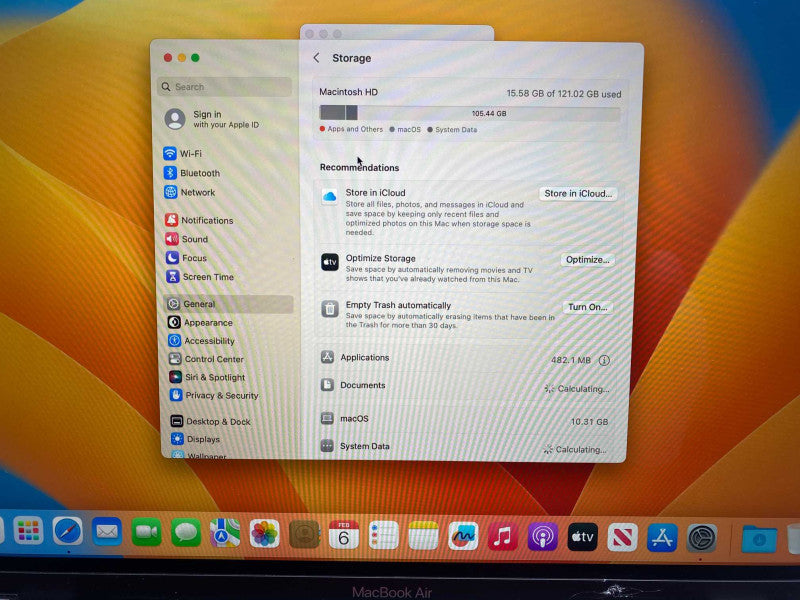Open Launchpad from the Dock
The image size is (800, 600).
point(28,531)
